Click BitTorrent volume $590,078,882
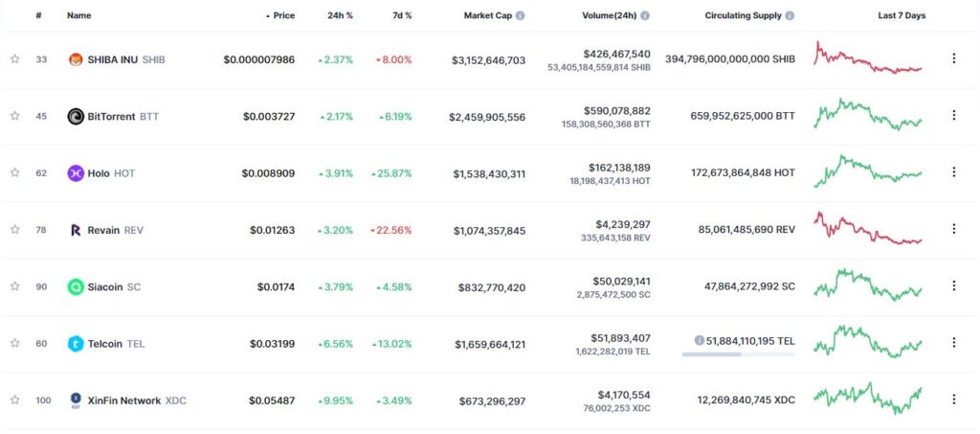The image size is (980, 434). click(617, 111)
